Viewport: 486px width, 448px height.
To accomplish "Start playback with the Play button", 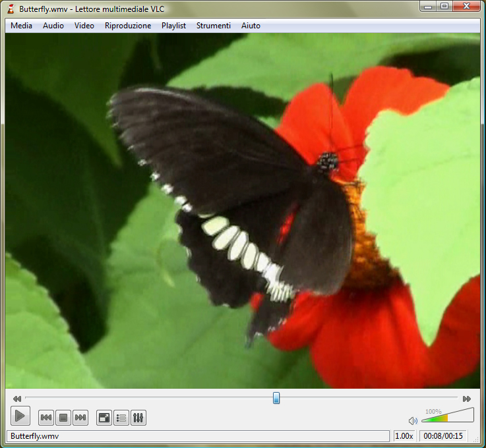I will [x=20, y=416].
